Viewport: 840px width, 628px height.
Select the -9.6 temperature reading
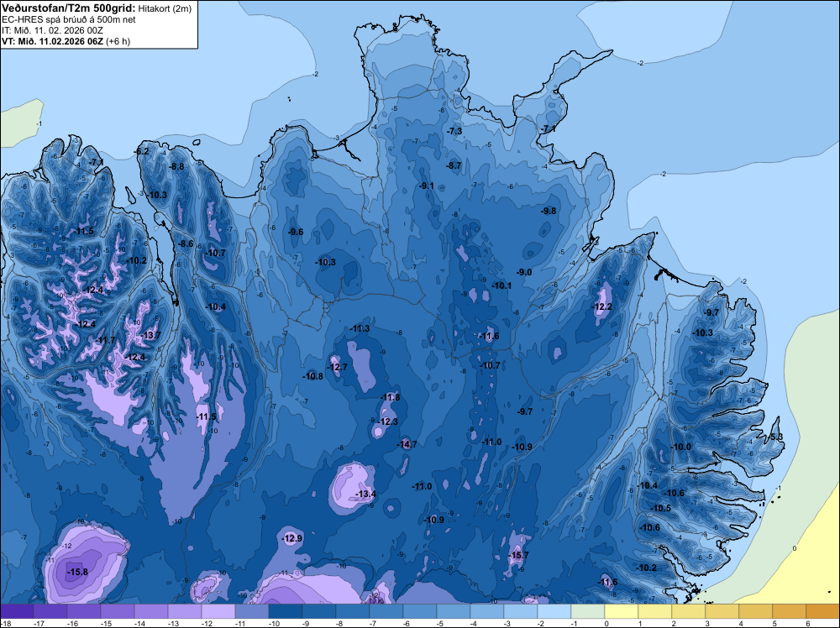click(296, 232)
